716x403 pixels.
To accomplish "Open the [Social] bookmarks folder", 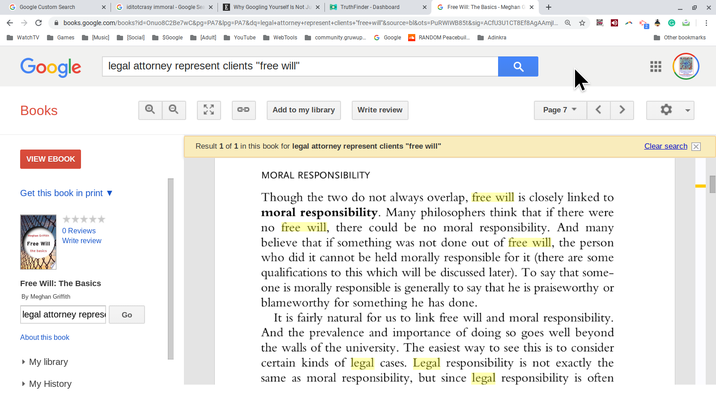I will [131, 37].
